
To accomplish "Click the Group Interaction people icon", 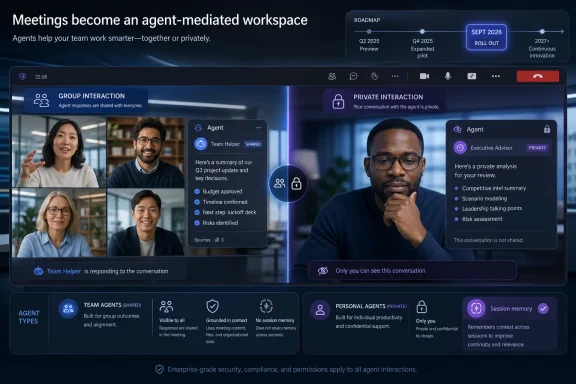I will pyautogui.click(x=41, y=100).
